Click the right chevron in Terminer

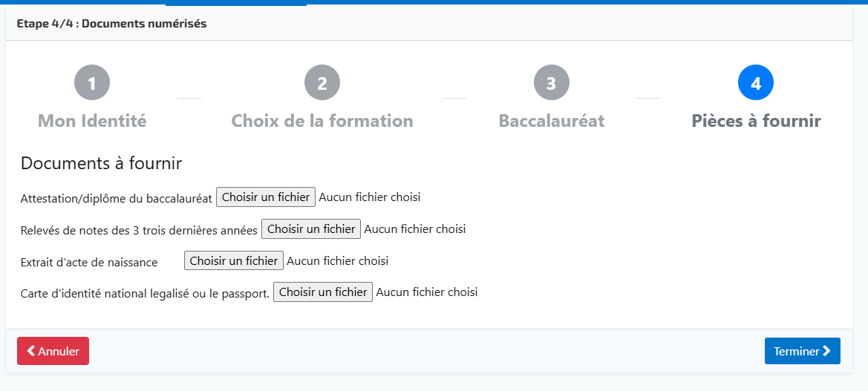click(826, 351)
